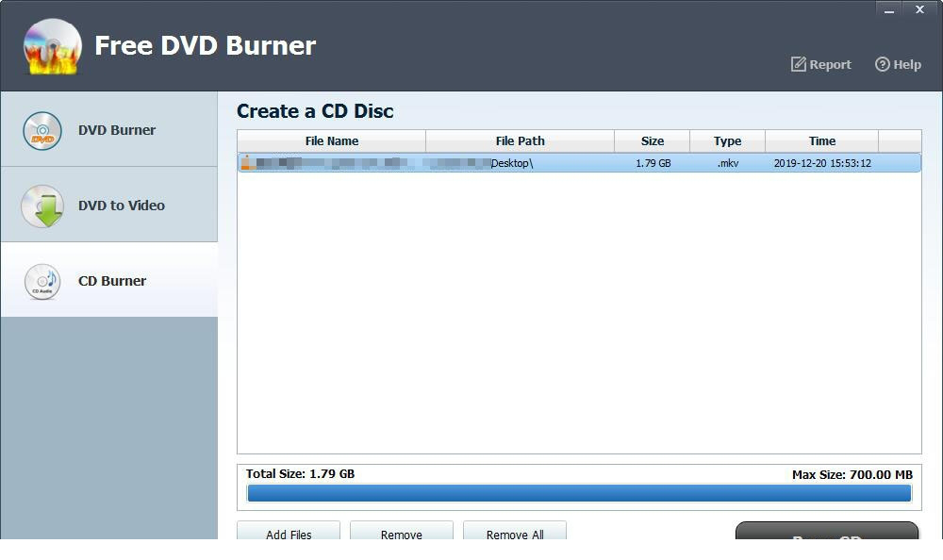Click the Remove button

pos(402,535)
